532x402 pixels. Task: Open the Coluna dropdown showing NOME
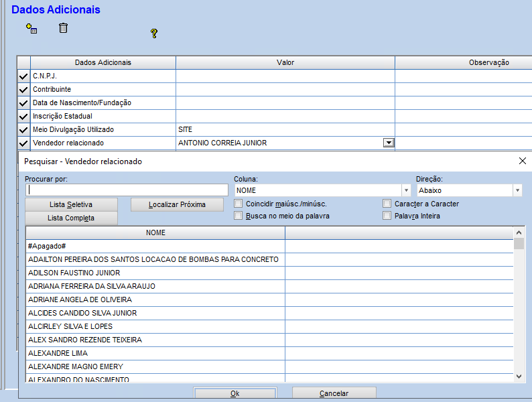(x=405, y=191)
